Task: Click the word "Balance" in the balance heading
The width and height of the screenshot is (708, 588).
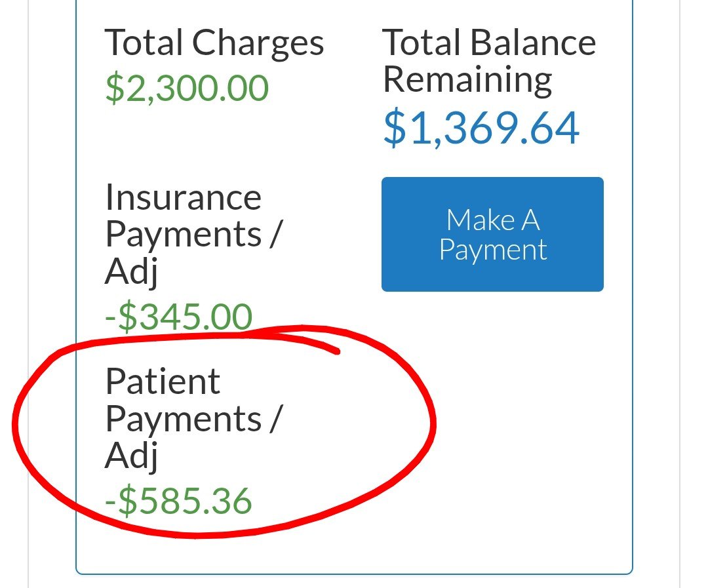Action: pos(533,43)
